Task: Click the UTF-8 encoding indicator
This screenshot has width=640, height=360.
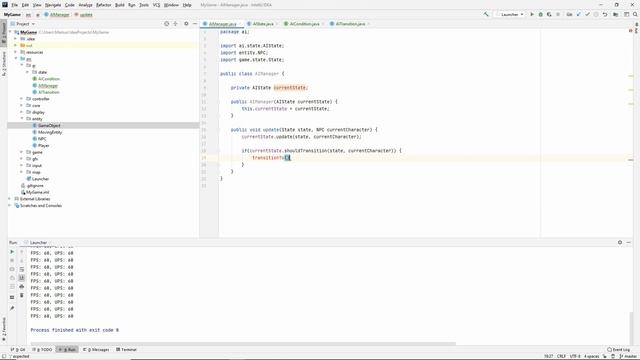Action: (575, 356)
